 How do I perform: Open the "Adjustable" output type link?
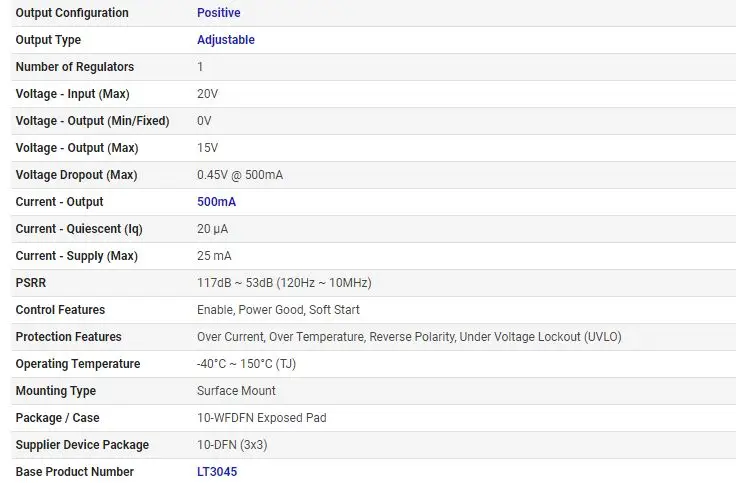(225, 40)
